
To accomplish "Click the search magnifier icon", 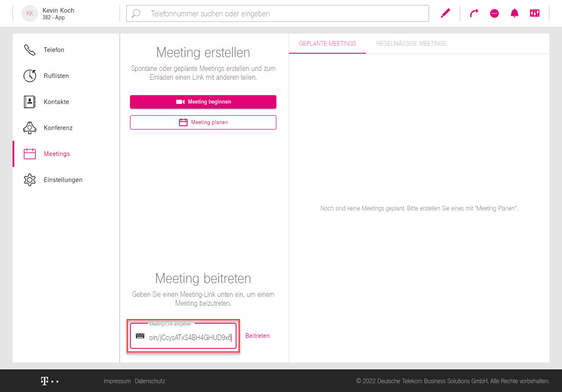I will [x=136, y=13].
